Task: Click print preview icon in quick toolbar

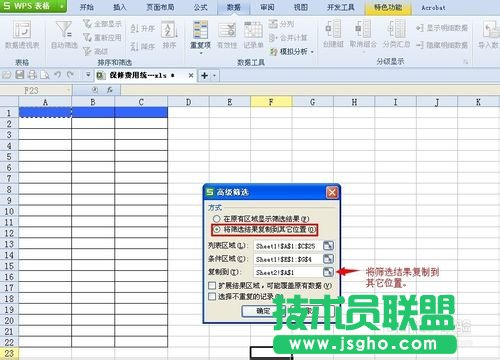Action: click(45, 75)
